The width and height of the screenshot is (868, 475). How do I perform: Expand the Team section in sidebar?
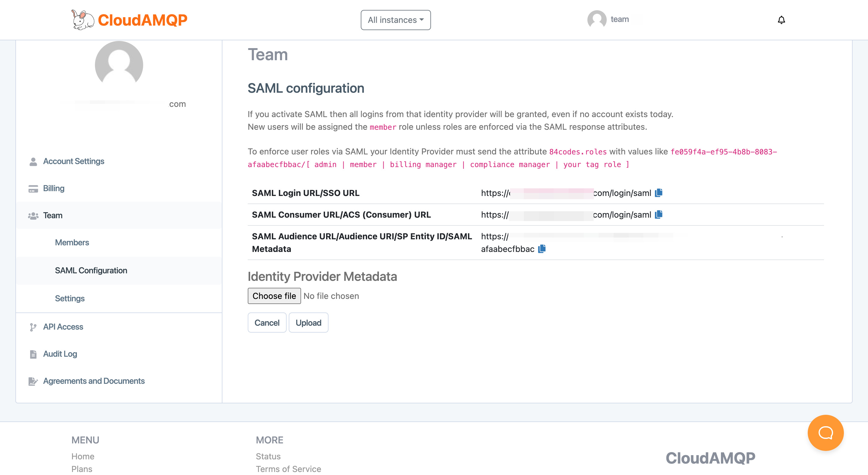[x=52, y=215]
